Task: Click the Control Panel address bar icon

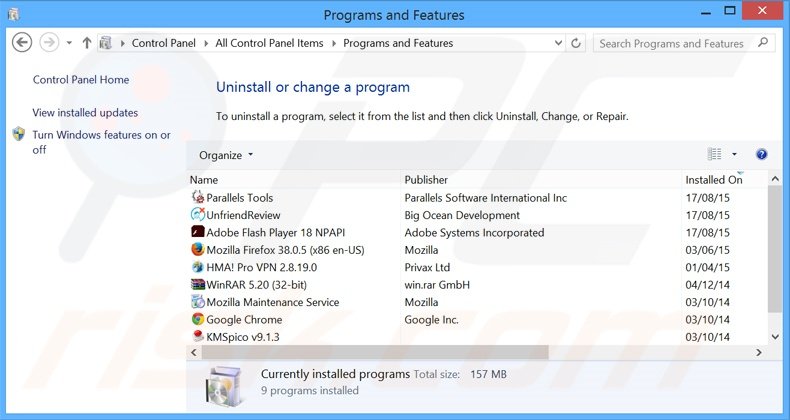Action: point(105,43)
